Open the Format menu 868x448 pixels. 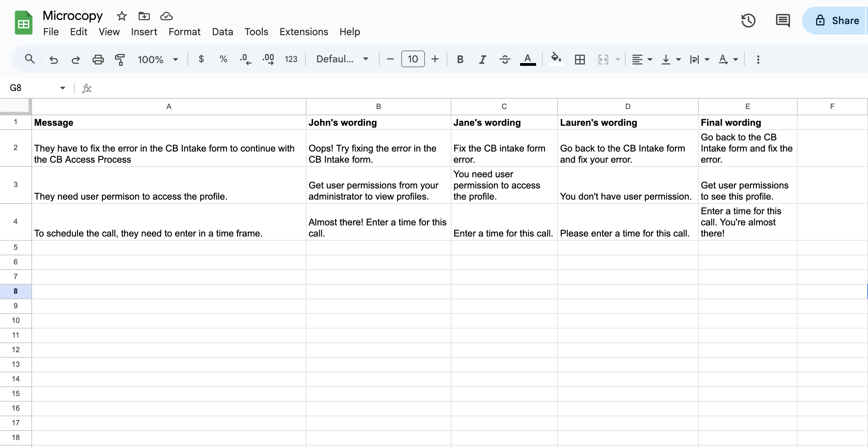184,32
